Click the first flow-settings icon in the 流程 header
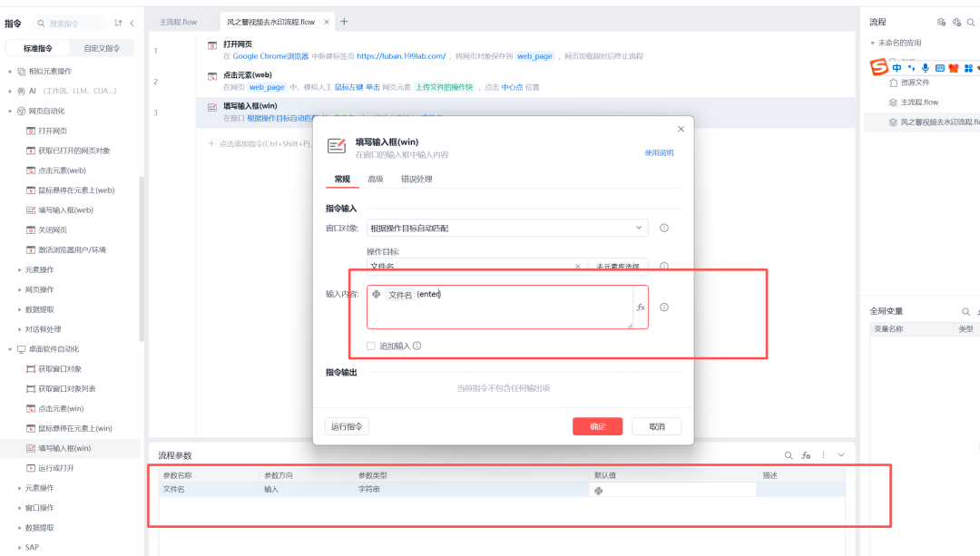Screen dimensions: 980x556 tap(941, 22)
